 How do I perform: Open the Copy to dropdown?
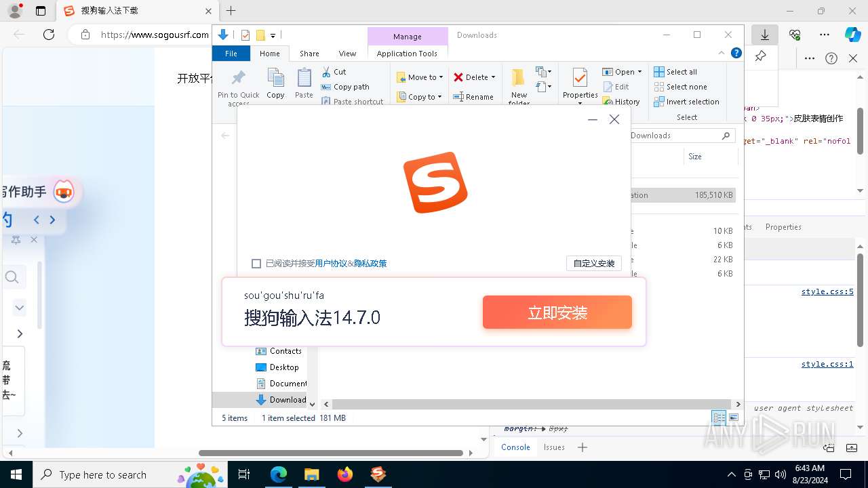[420, 97]
